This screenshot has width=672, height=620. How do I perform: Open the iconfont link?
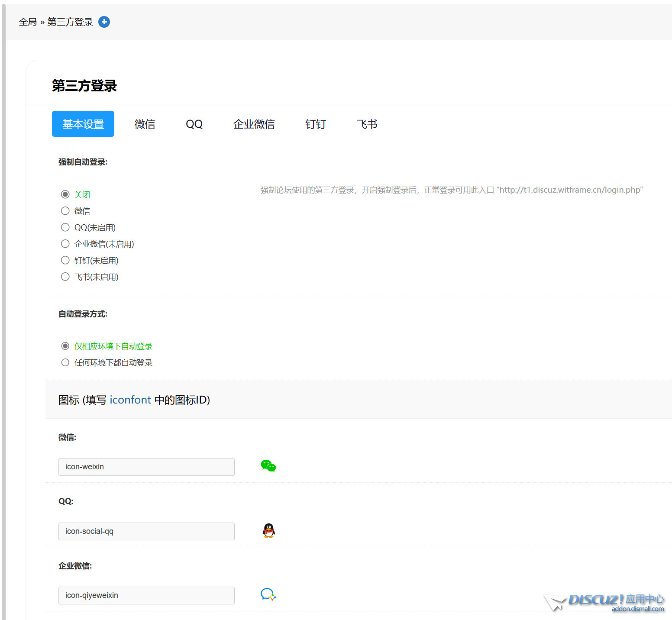click(130, 400)
